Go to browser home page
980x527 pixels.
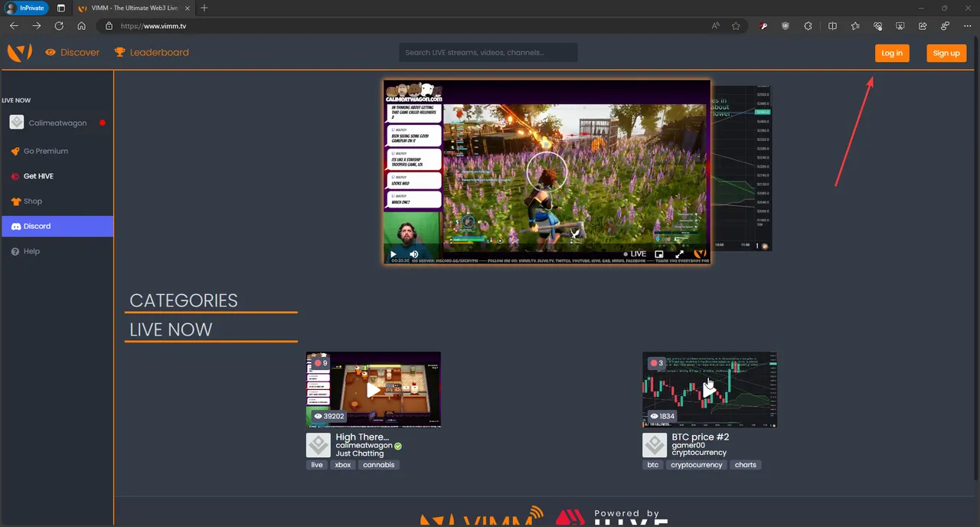[x=81, y=25]
